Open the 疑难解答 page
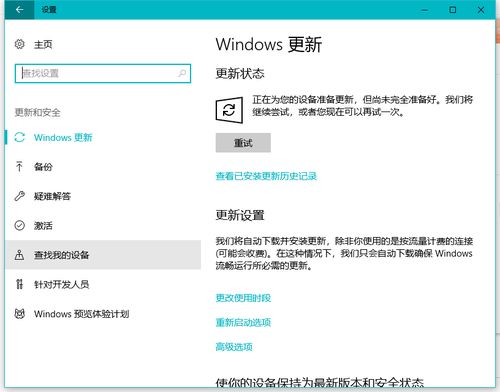This screenshot has width=500, height=392. coord(103,196)
